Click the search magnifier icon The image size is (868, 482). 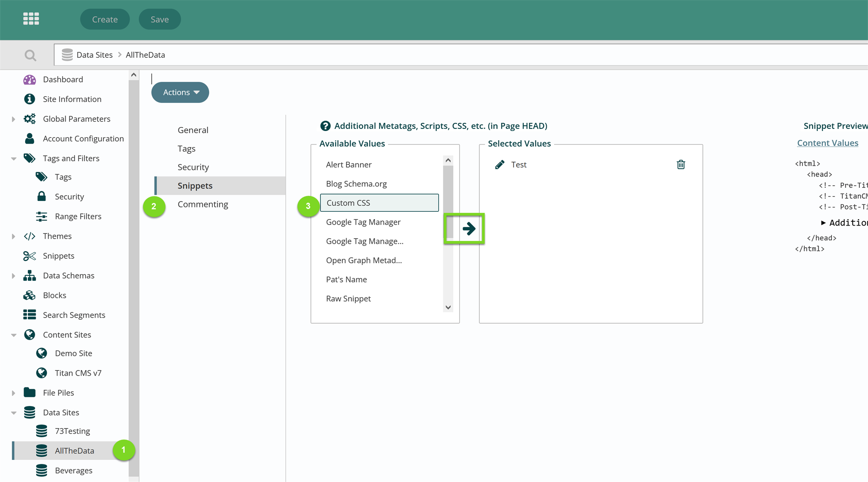pos(30,55)
